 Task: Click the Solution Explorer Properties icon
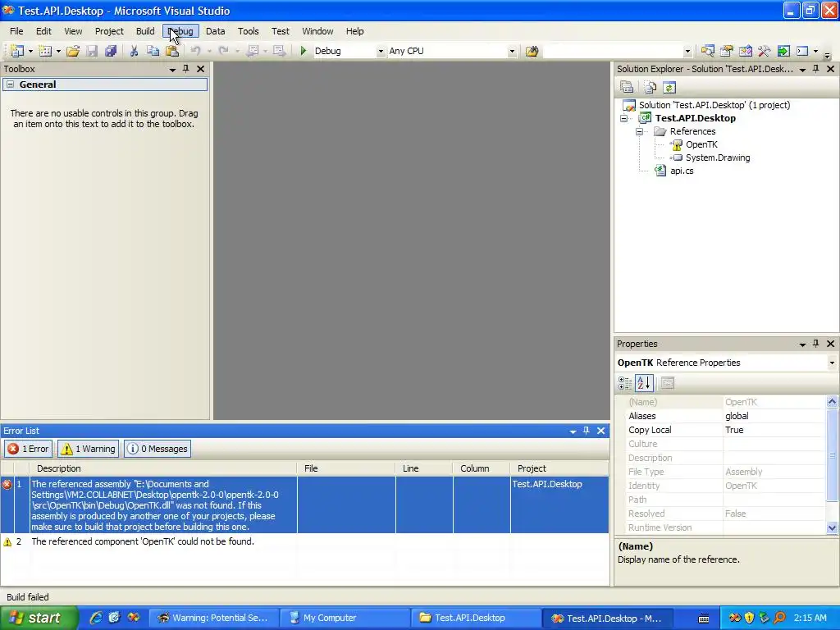(x=627, y=87)
